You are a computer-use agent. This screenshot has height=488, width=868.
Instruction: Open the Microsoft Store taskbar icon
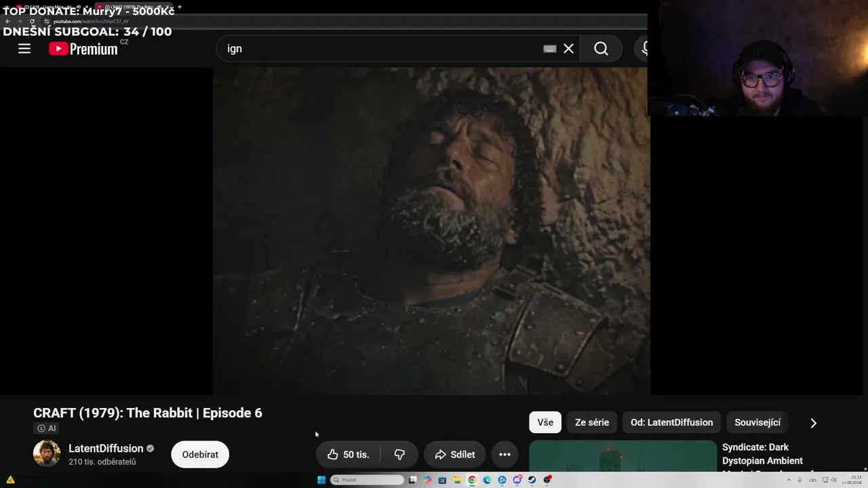442,480
